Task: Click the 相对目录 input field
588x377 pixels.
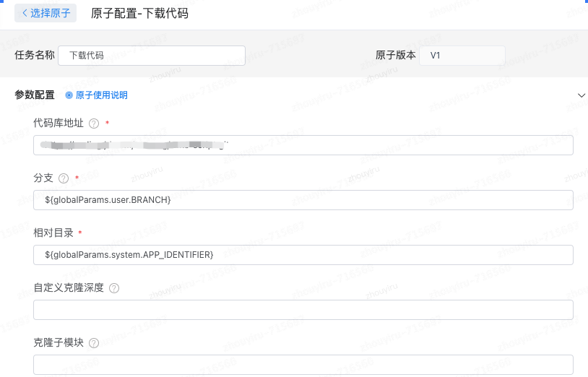Action: pos(303,255)
